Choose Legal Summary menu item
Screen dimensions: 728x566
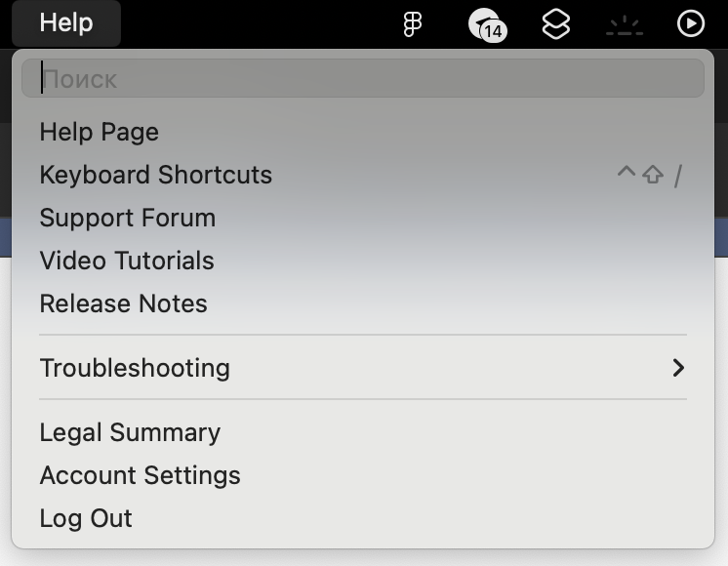pos(363,432)
